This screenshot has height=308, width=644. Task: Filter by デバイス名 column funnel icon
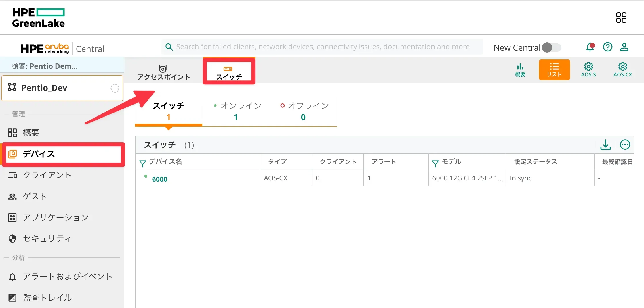[142, 163]
